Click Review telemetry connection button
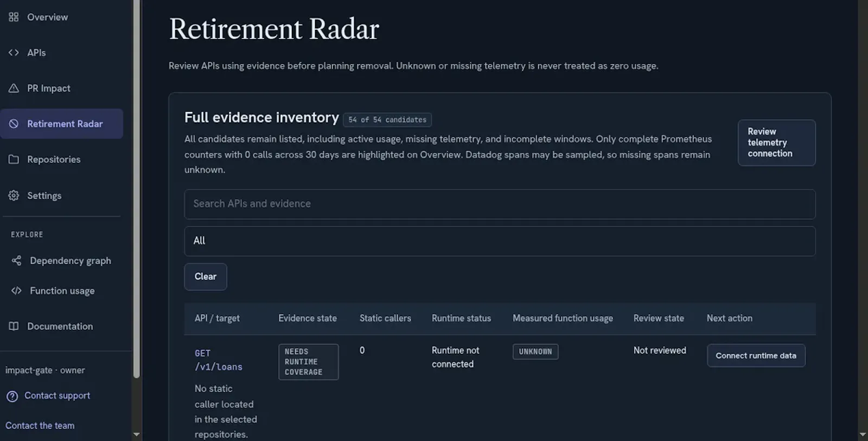 tap(776, 143)
